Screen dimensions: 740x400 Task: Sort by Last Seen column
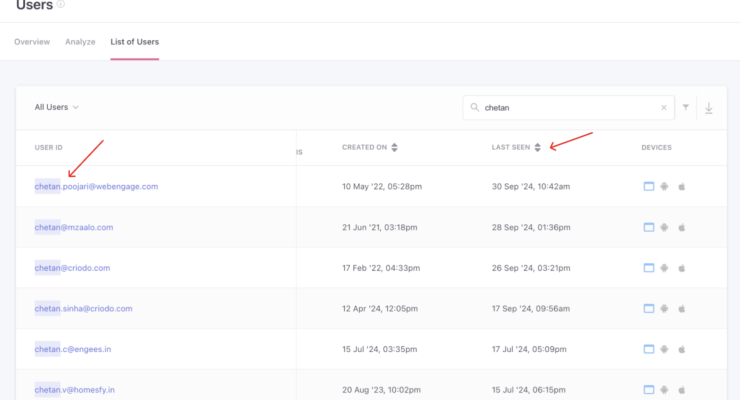tap(538, 148)
